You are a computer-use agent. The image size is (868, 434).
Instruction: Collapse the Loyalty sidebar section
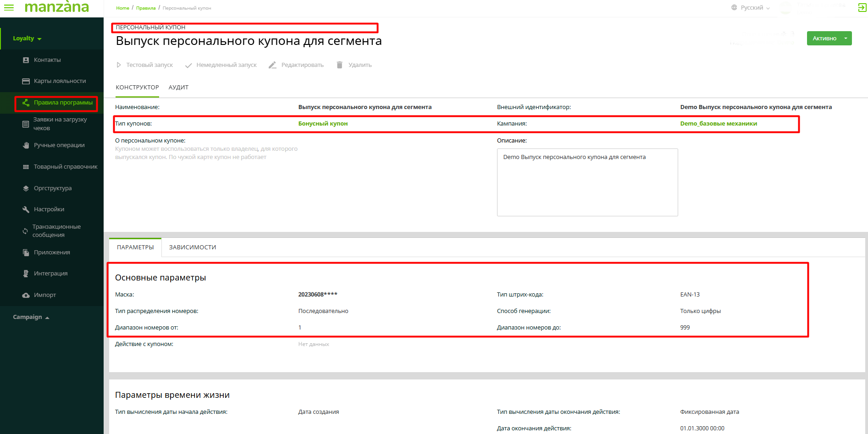pos(27,38)
